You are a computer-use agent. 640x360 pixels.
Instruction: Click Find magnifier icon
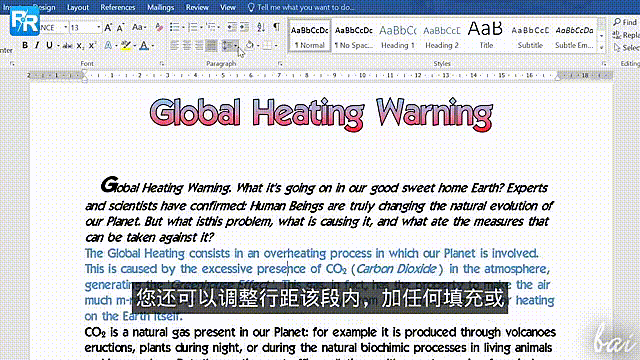click(617, 22)
